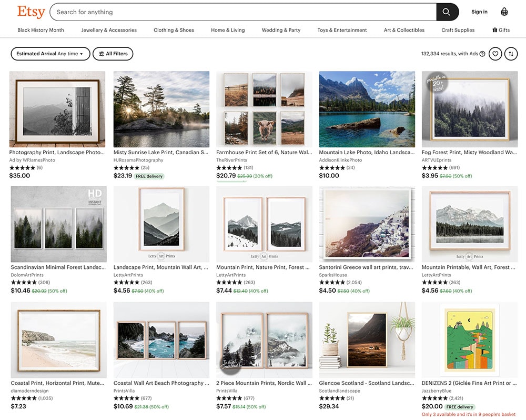526x420 pixels.
Task: Click Sign in
Action: pos(479,12)
